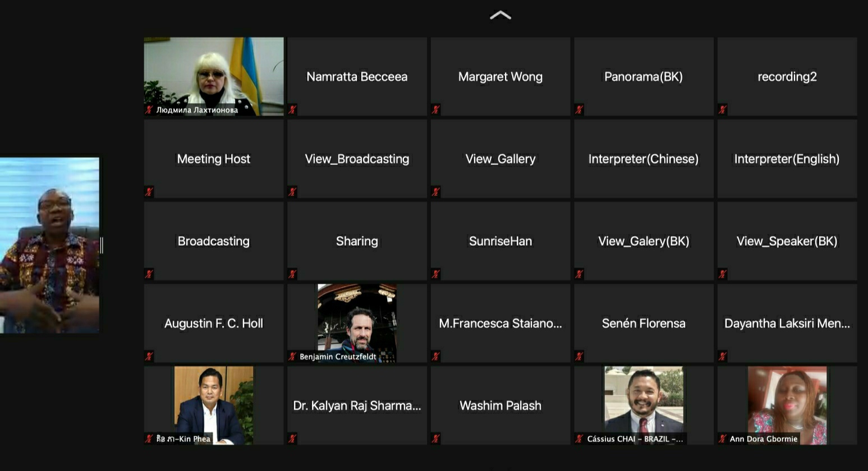Screen dimensions: 868x471
Task: Select the Cássius CHAI - BRAZIL video tile
Action: tap(644, 404)
